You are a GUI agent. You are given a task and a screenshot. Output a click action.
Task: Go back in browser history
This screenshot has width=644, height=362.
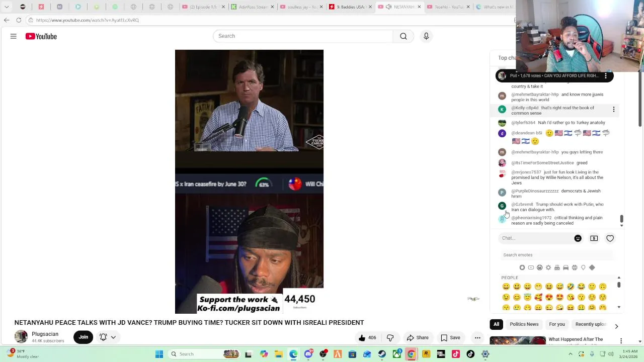(x=7, y=20)
